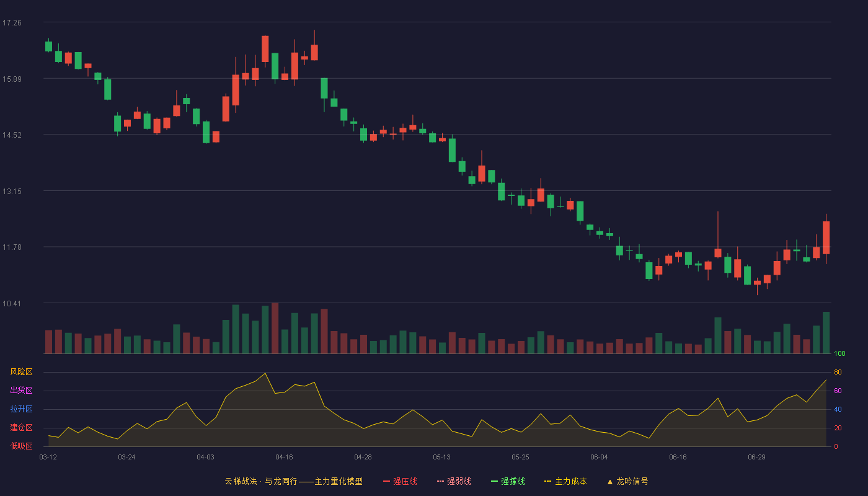Click the 风险区 zone label
The height and width of the screenshot is (496, 868).
coord(21,372)
